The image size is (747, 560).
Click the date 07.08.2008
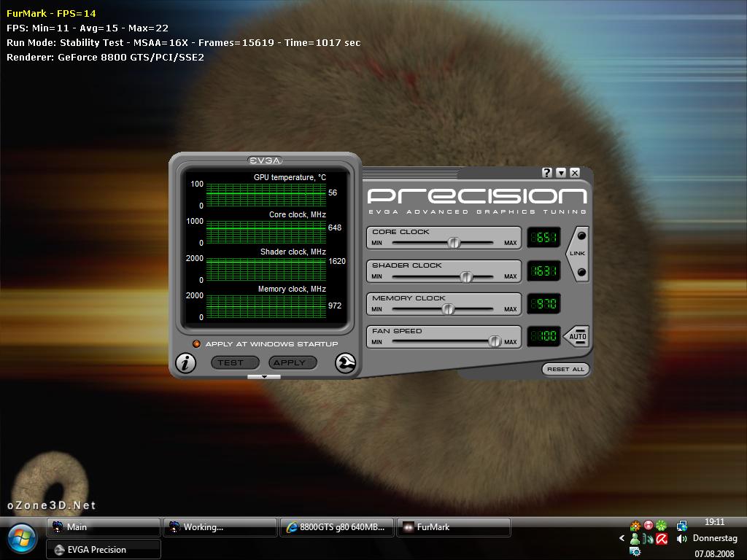[715, 554]
